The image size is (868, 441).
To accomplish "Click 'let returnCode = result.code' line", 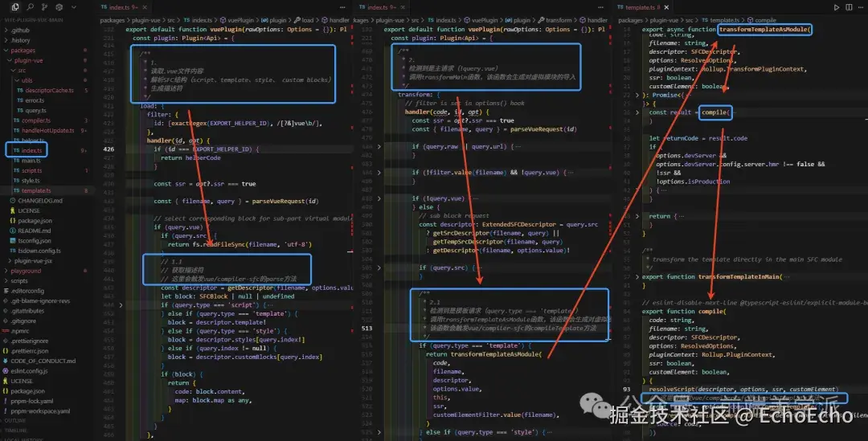I will coord(698,138).
